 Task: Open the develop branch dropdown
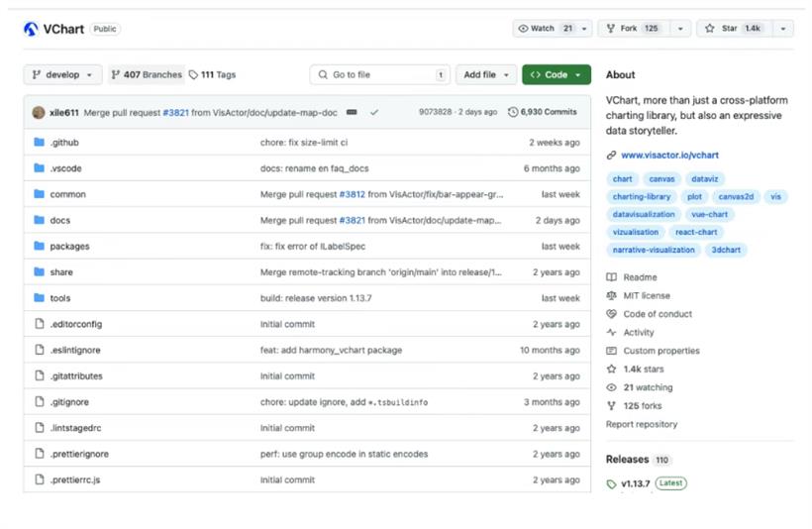point(62,74)
